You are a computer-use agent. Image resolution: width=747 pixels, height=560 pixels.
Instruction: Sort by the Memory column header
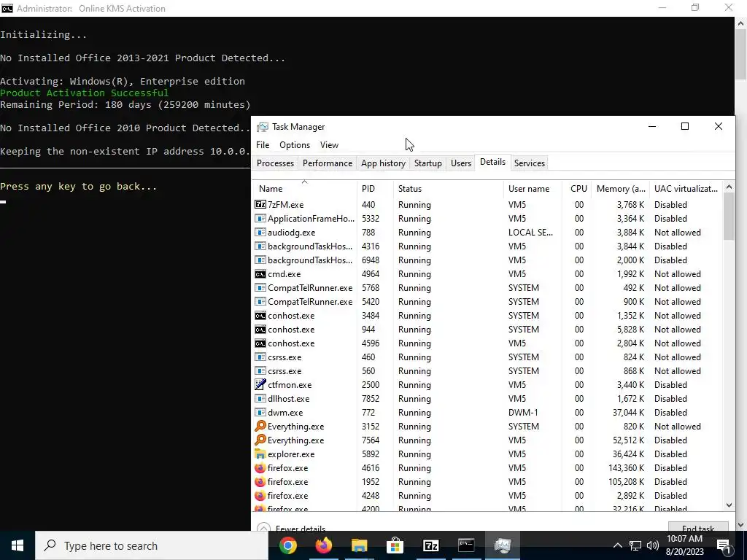620,189
